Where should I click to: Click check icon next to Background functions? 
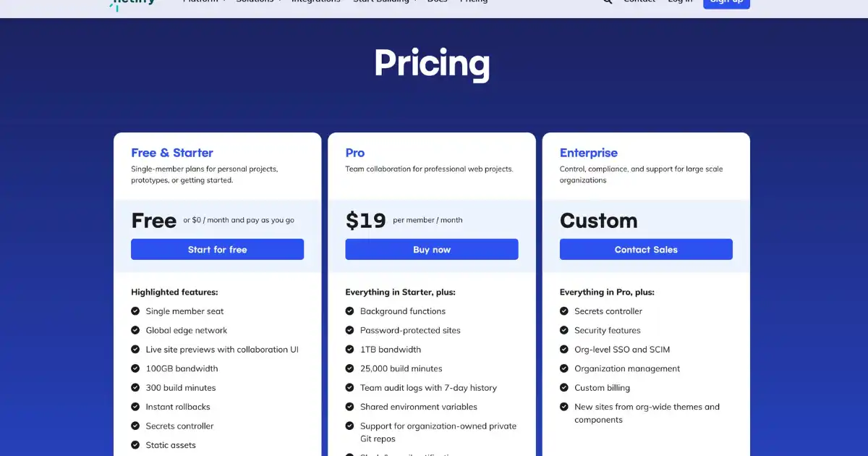(349, 311)
